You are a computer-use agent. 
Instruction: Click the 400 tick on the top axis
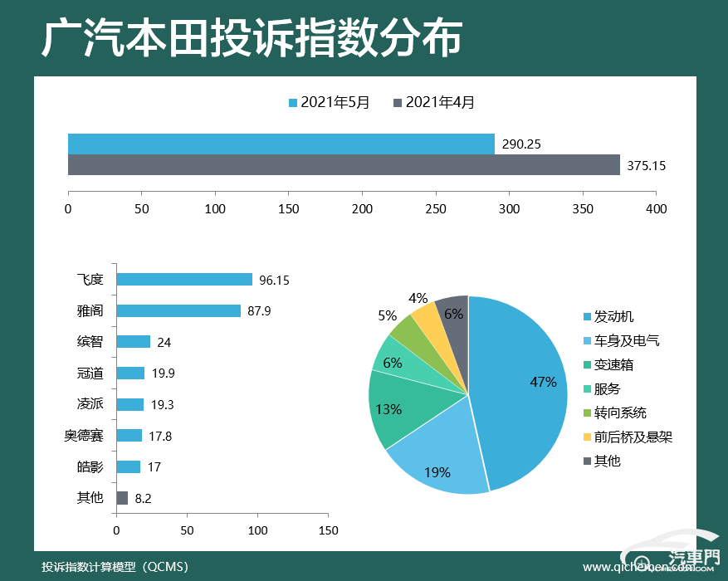(x=656, y=209)
